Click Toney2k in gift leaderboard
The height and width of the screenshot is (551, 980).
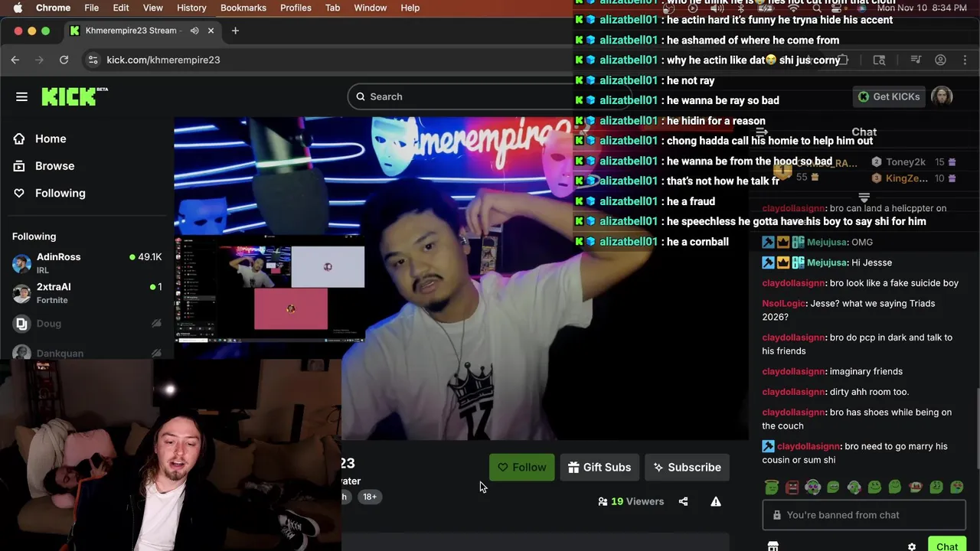906,161
